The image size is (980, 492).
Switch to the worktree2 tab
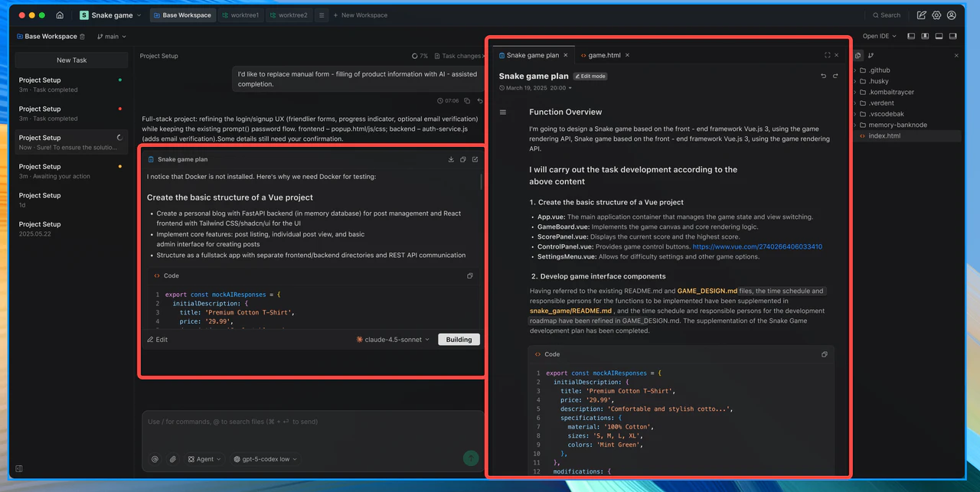pyautogui.click(x=289, y=15)
